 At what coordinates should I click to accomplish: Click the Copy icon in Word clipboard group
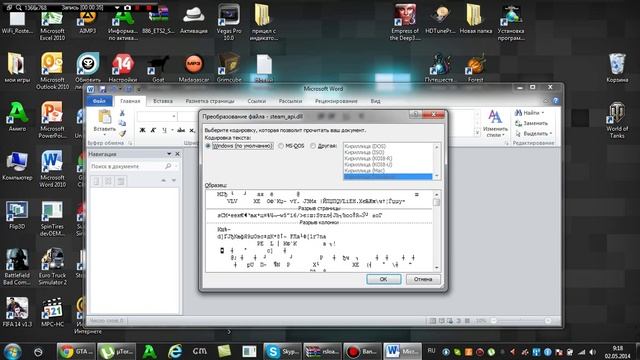click(x=122, y=123)
